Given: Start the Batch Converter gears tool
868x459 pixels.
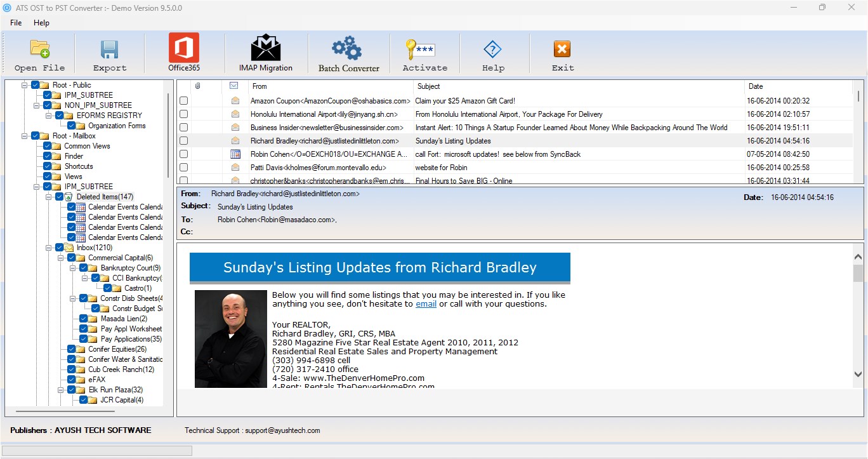Looking at the screenshot, I should click(348, 48).
